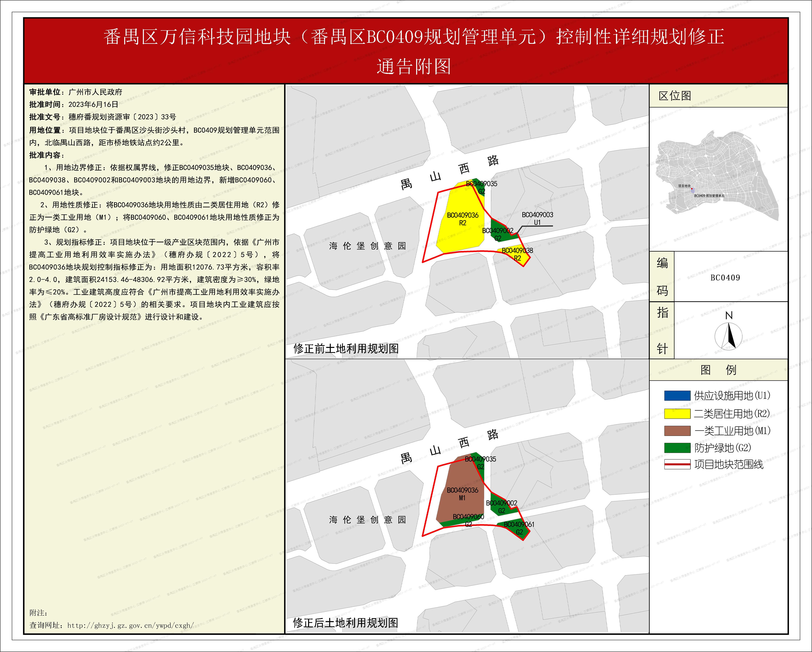
Task: Open the ghzyj.gz.gov.cn query URL
Action: 130,626
